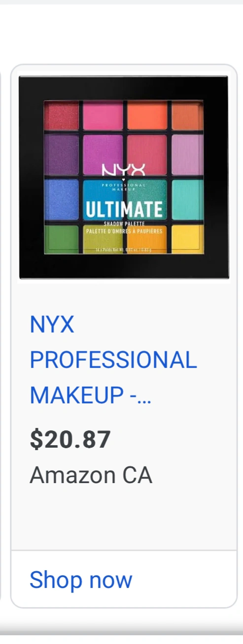The image size is (243, 644).
Task: Select the royal blue eyeshadow shade
Action: [x=62, y=200]
